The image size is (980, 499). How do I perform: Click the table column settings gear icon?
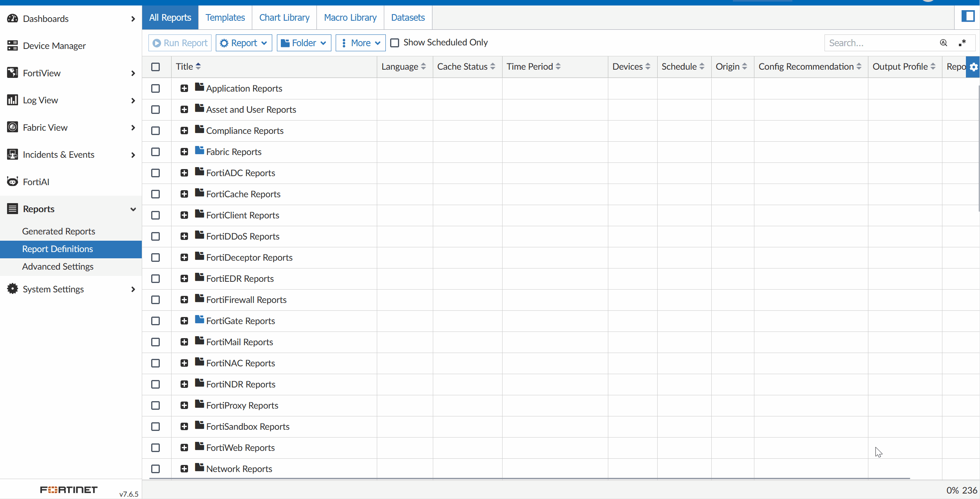[x=973, y=67]
